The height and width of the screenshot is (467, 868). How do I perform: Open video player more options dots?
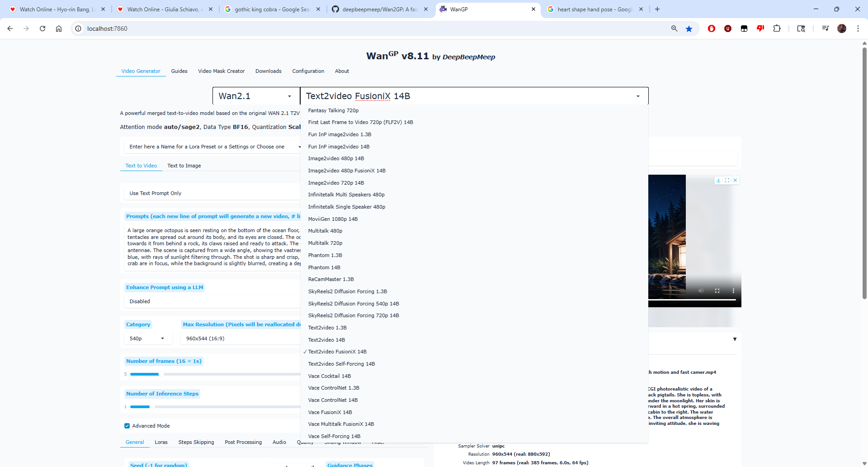pyautogui.click(x=733, y=291)
